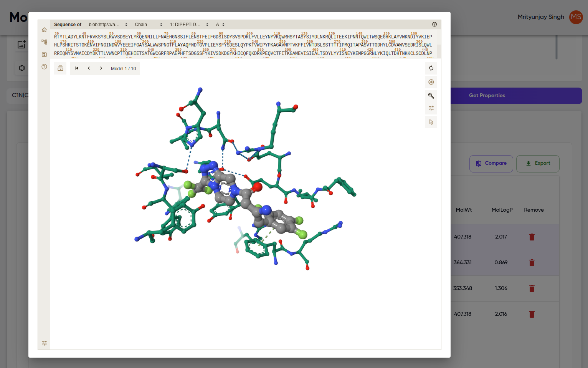Delete the row with MolWt 353.348

[x=532, y=288]
